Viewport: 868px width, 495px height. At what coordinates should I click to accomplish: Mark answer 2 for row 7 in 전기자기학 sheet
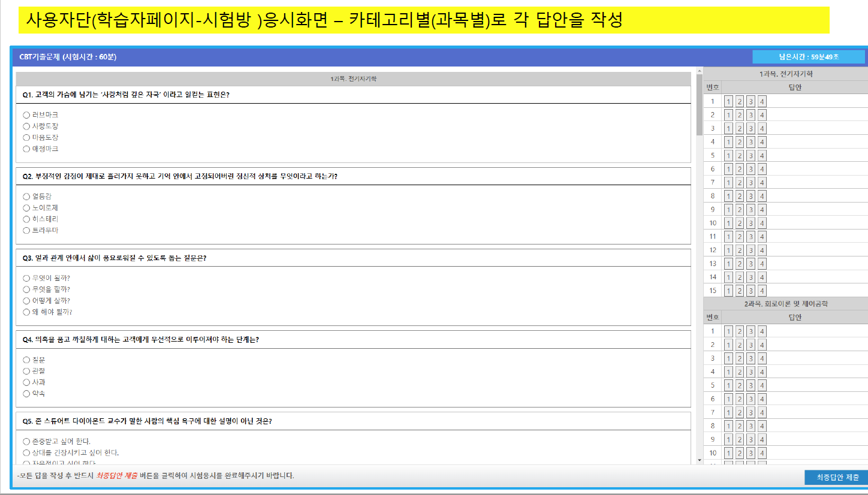740,182
